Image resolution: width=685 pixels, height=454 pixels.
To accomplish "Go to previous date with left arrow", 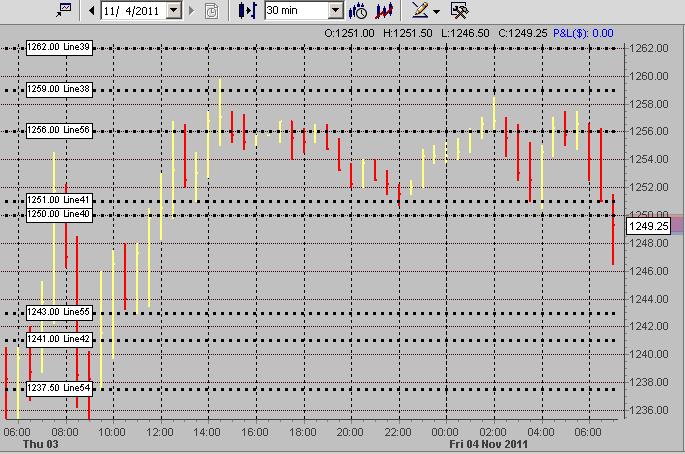I will tap(91, 10).
